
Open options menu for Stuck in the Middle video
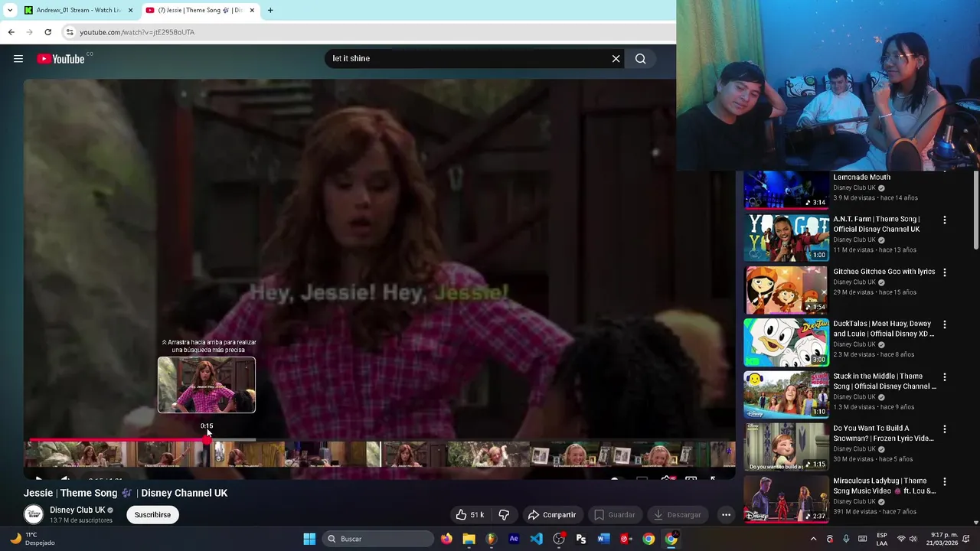click(944, 377)
